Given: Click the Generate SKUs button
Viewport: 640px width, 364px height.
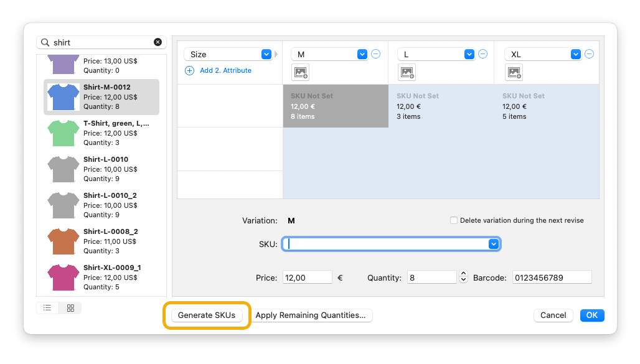Looking at the screenshot, I should [207, 315].
